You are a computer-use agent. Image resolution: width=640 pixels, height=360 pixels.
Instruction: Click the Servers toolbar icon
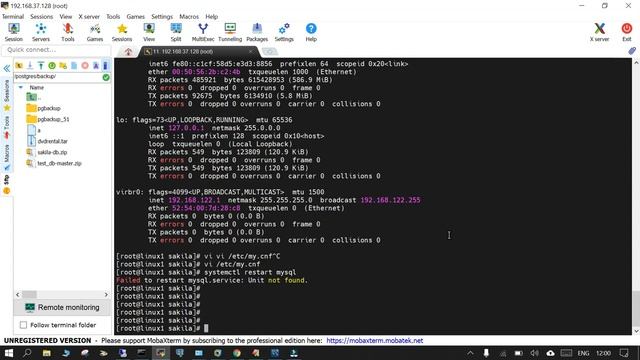click(41, 32)
